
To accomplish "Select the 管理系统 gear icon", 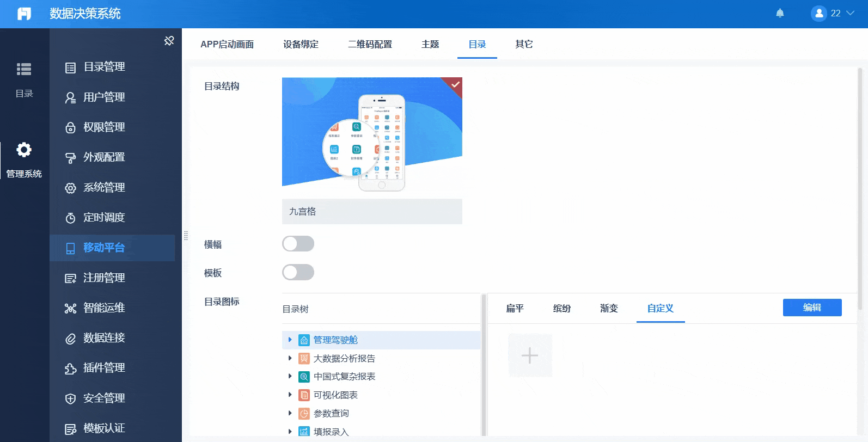I will coord(24,150).
